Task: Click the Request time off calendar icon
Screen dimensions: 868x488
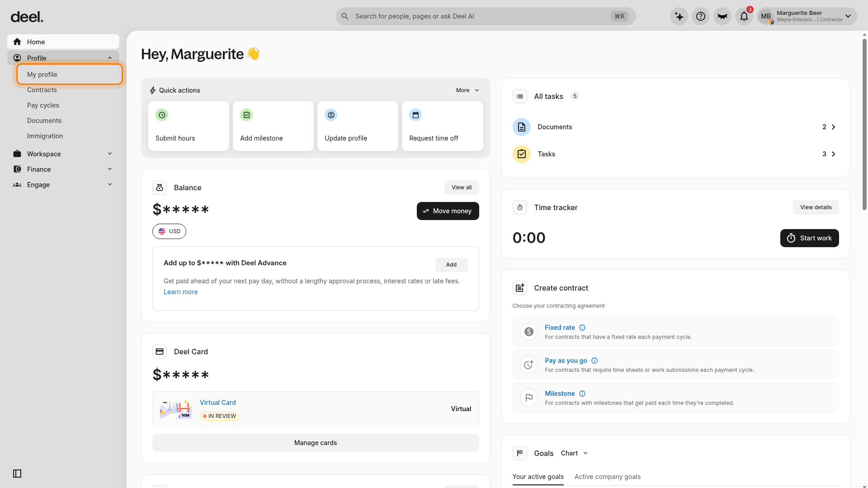Action: pyautogui.click(x=415, y=115)
